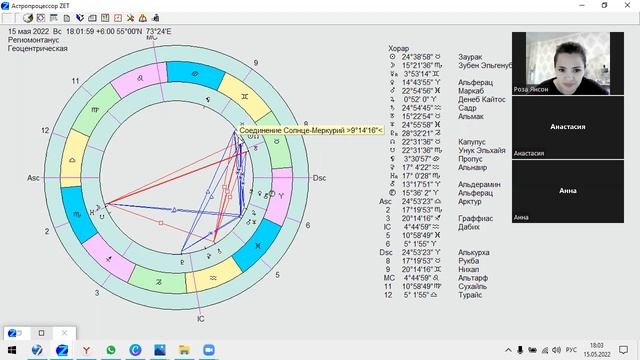Select Роза Янсон video tile
The image size is (640, 360).
[568, 63]
